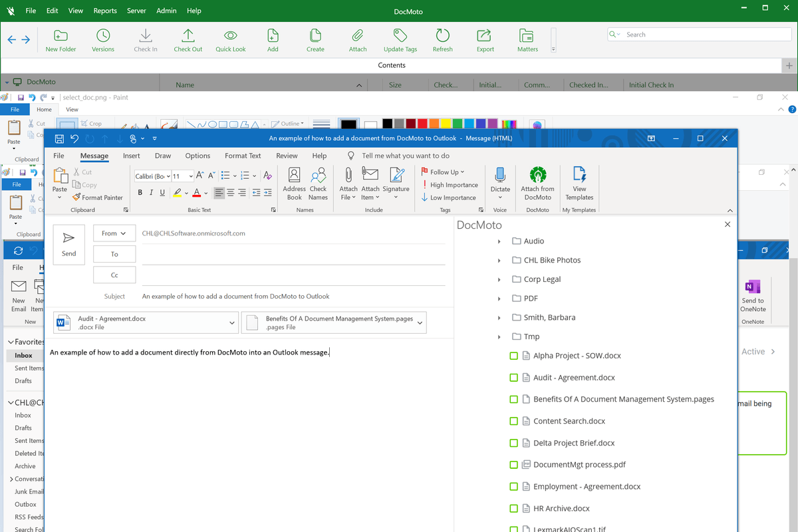The width and height of the screenshot is (798, 532).
Task: Open the From sender dropdown
Action: 114,233
